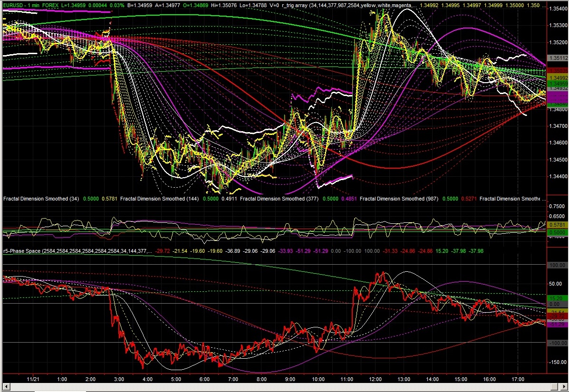
Task: Click the 15:00 time axis label
Action: pos(461,379)
